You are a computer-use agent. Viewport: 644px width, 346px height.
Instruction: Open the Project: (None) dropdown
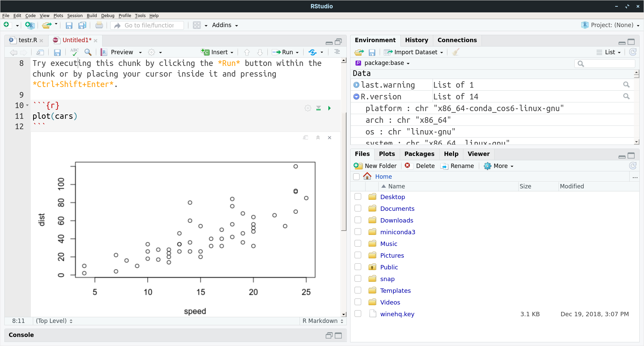[610, 25]
